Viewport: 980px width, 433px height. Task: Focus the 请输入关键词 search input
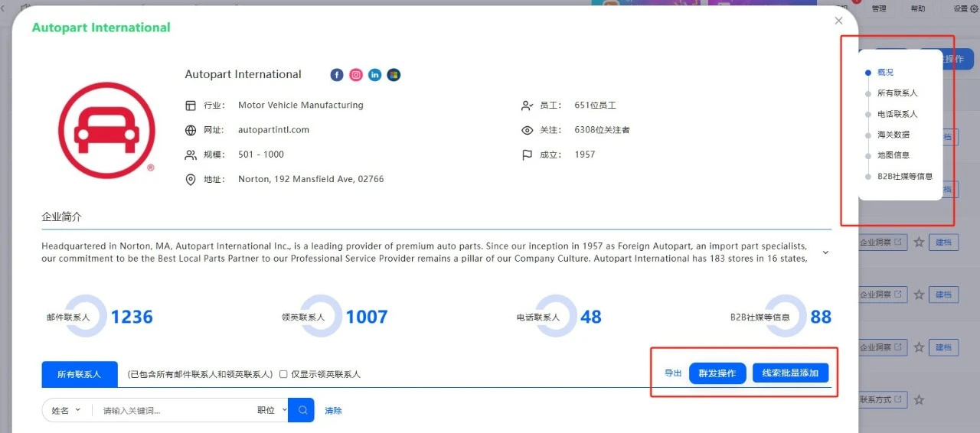[172, 411]
